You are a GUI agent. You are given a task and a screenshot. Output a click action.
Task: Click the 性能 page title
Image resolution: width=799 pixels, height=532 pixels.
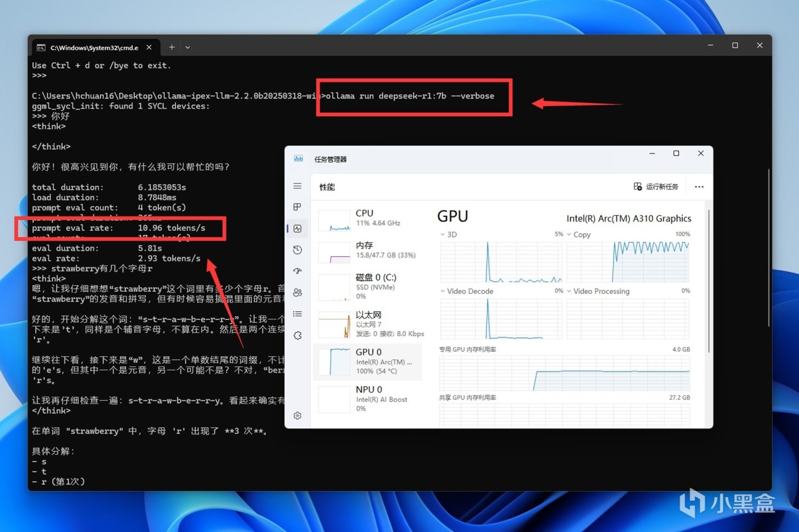click(x=326, y=186)
